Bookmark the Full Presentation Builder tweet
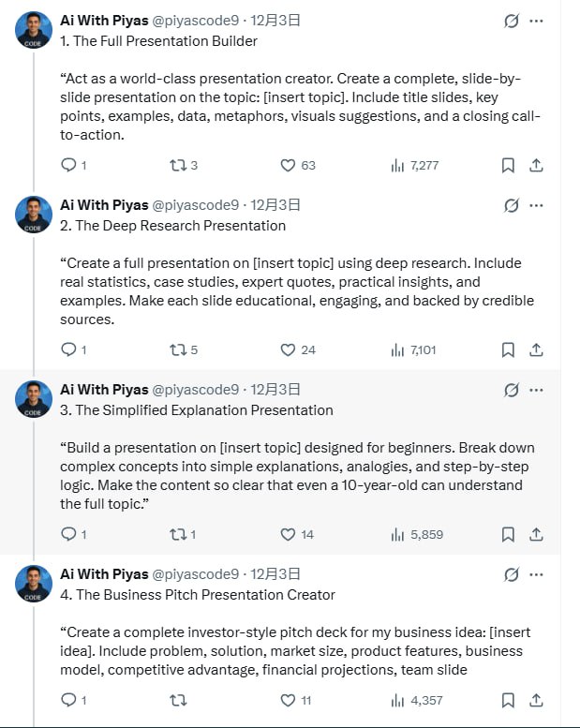Screen dimensions: 580x728 [x=508, y=166]
